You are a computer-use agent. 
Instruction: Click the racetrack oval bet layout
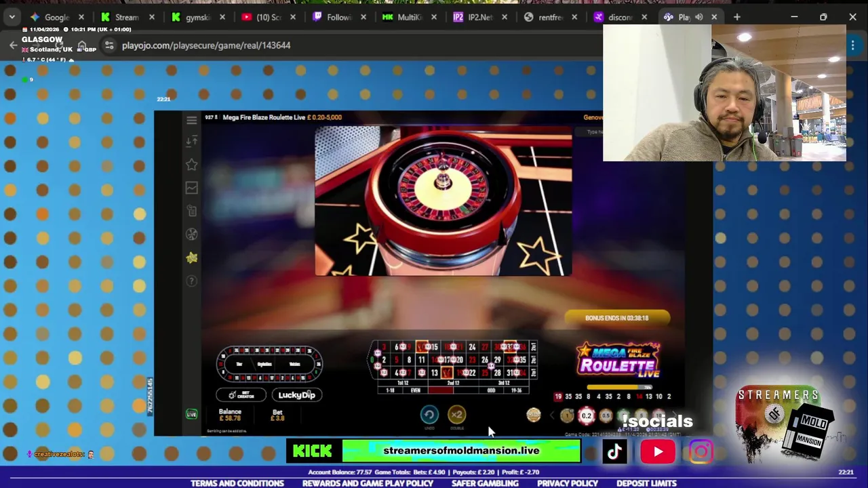[x=269, y=364]
